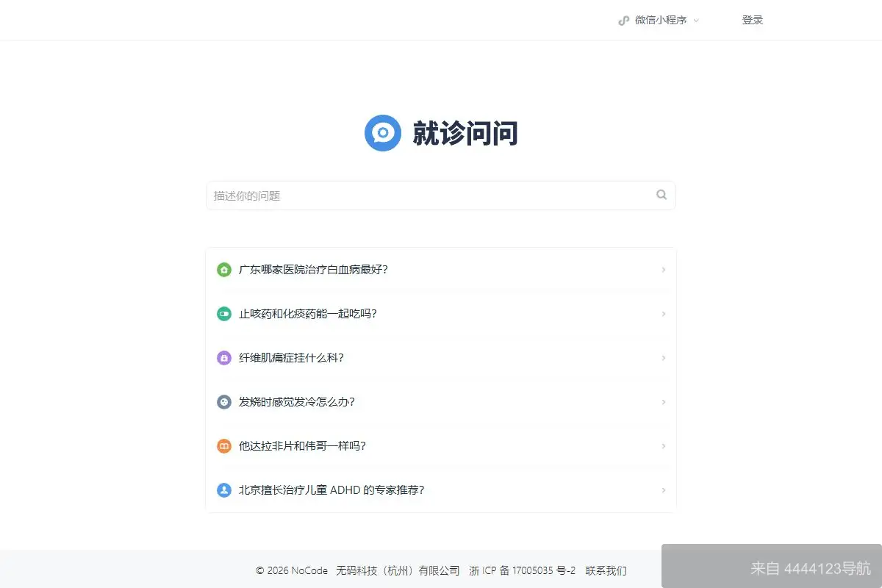This screenshot has height=588, width=882.
Task: Click the WeChat mini program link icon
Action: [x=623, y=21]
